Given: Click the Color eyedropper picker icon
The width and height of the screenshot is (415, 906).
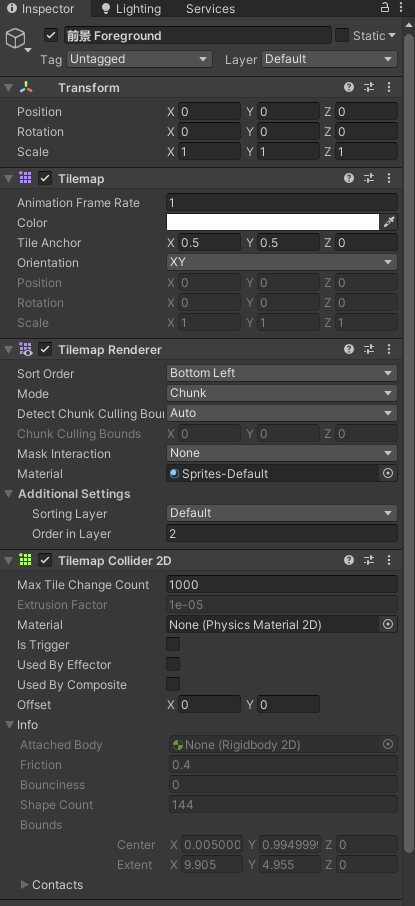Looking at the screenshot, I should (389, 222).
